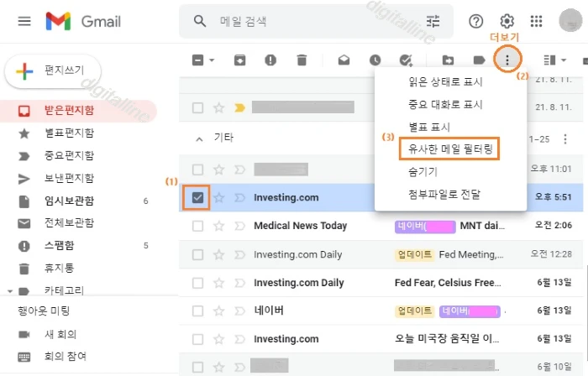Open 보낸편지함 sent folder
The image size is (588, 376).
click(x=70, y=178)
